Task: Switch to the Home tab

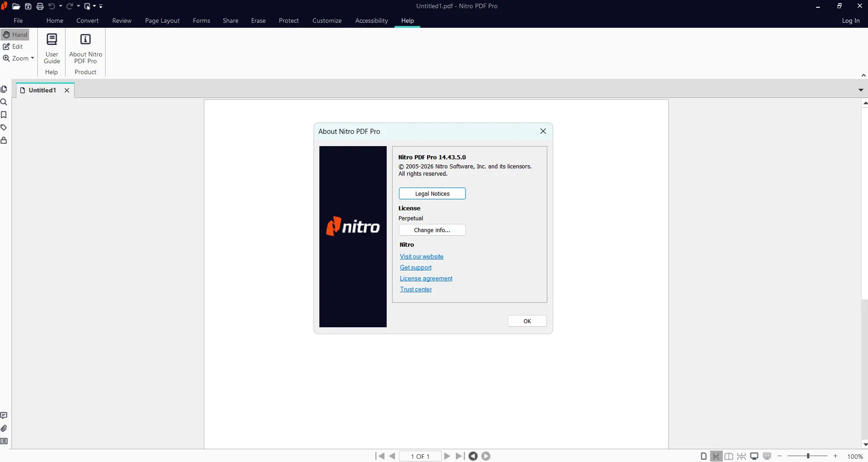Action: coord(55,20)
